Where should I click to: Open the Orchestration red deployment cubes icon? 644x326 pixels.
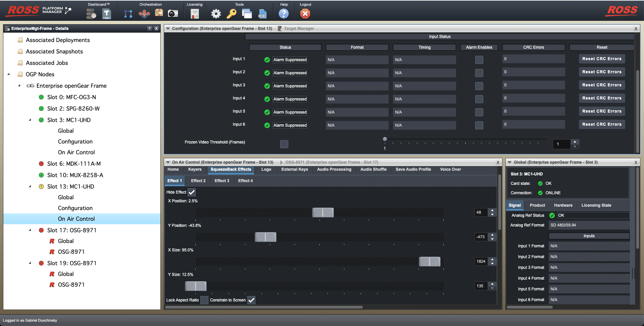144,13
